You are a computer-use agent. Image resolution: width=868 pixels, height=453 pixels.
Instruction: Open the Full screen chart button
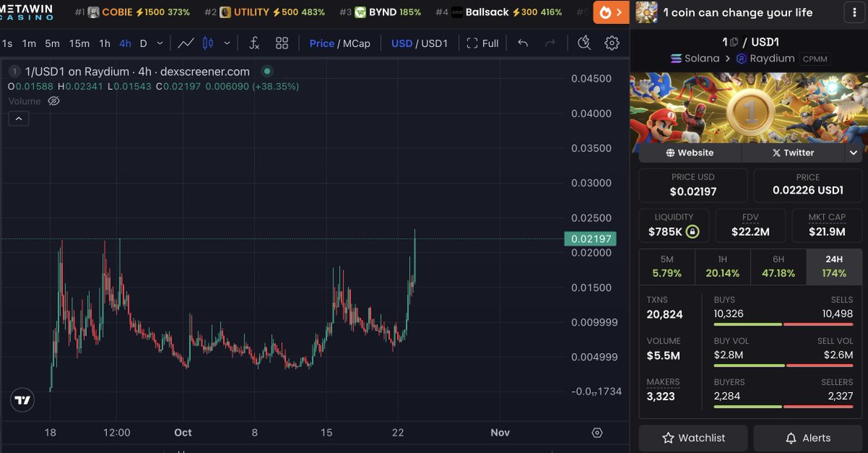482,43
